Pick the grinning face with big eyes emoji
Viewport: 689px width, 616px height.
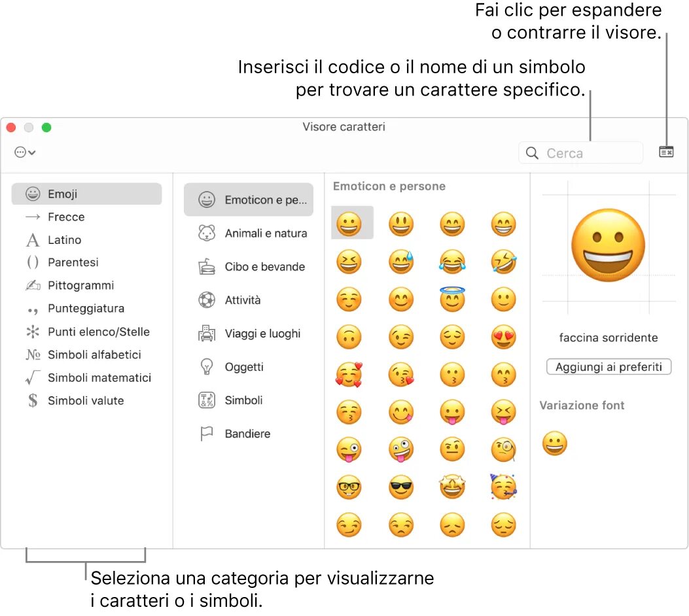(401, 224)
